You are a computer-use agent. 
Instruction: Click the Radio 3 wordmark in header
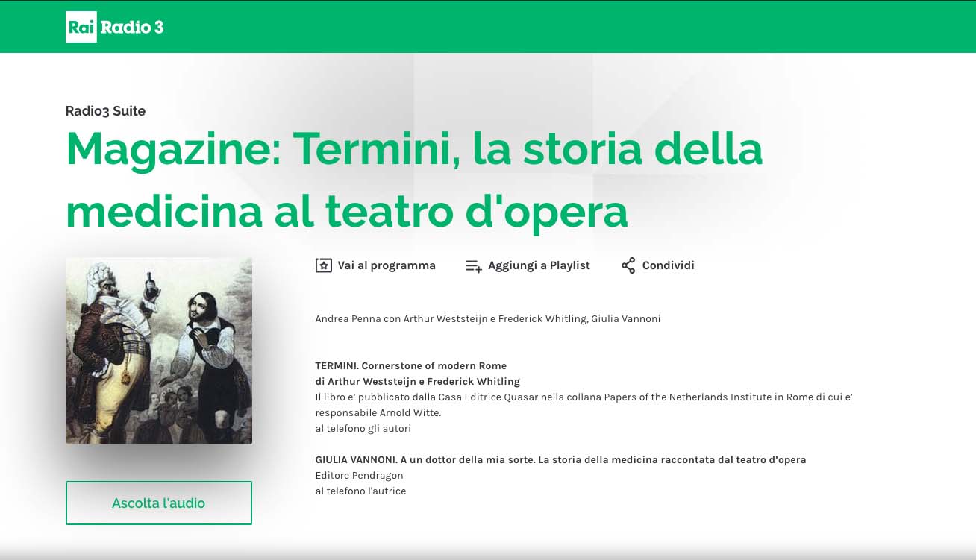[132, 28]
